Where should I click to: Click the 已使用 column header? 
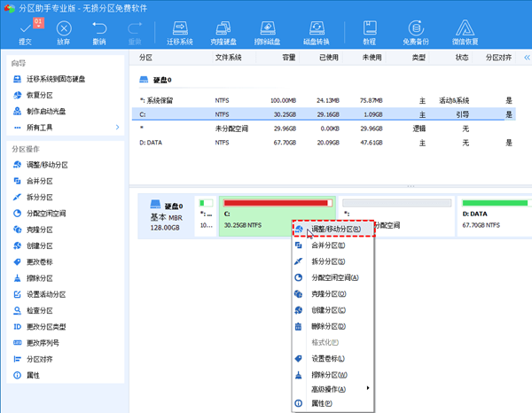point(329,58)
